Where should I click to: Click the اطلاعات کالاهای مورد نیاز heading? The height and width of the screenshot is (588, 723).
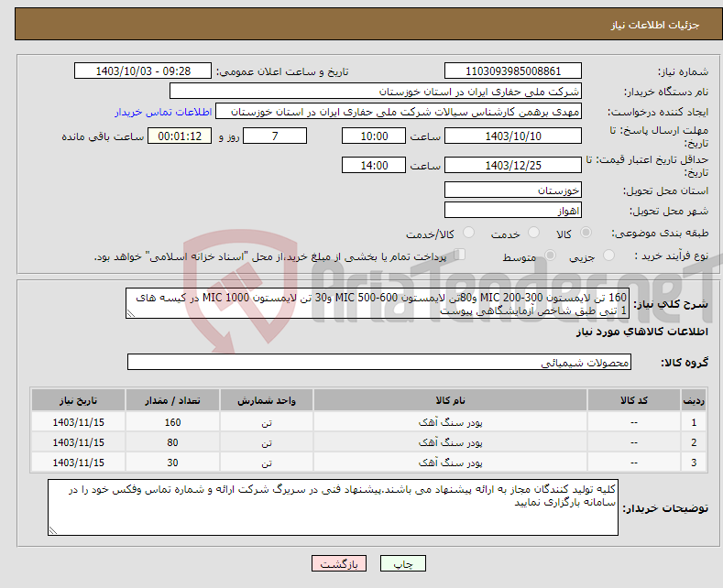pos(641,332)
